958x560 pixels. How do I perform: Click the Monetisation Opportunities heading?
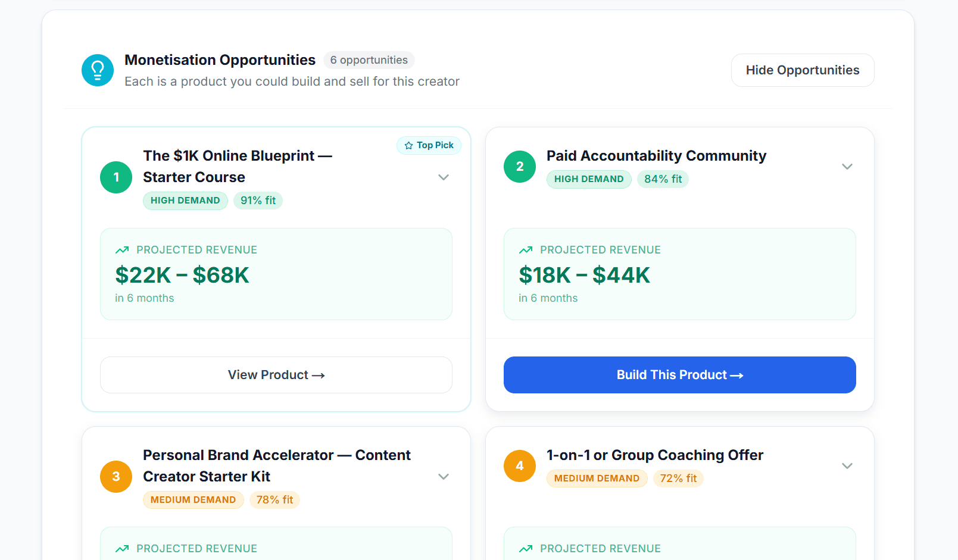click(220, 60)
